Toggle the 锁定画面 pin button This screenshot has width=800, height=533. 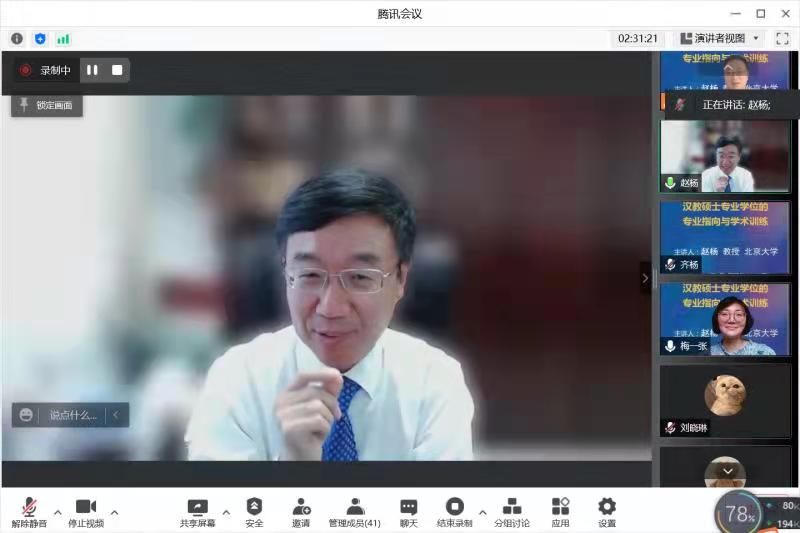(x=47, y=105)
